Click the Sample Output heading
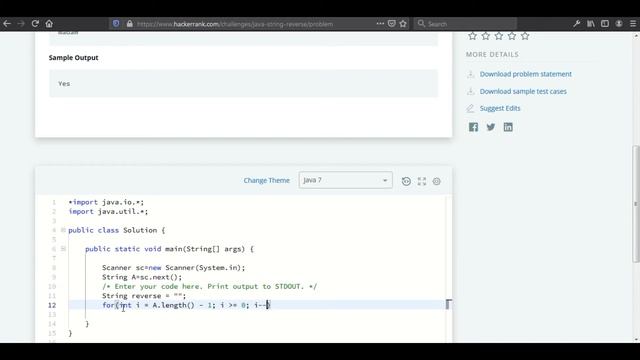Screen dimensions: 640x360 tap(73, 58)
